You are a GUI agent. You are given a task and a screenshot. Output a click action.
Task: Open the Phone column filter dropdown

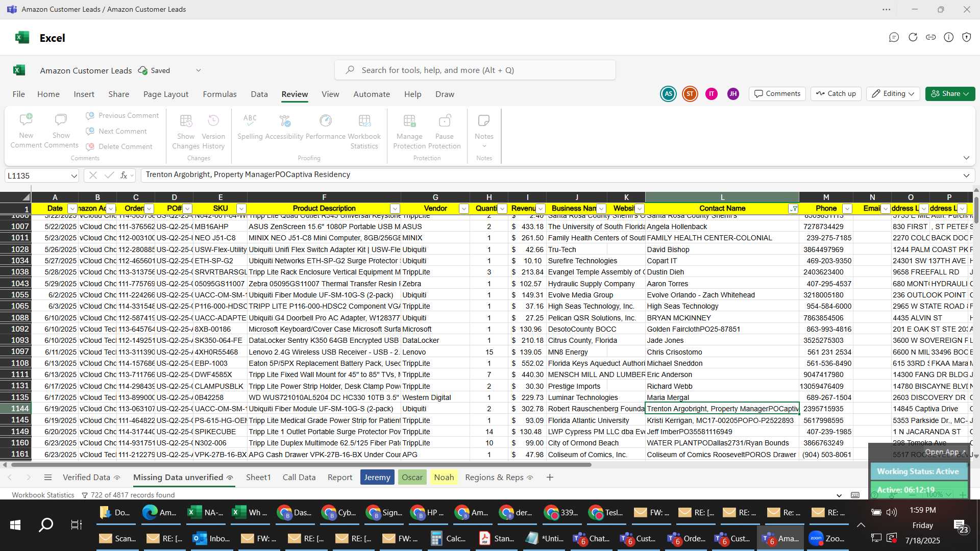[x=847, y=209]
